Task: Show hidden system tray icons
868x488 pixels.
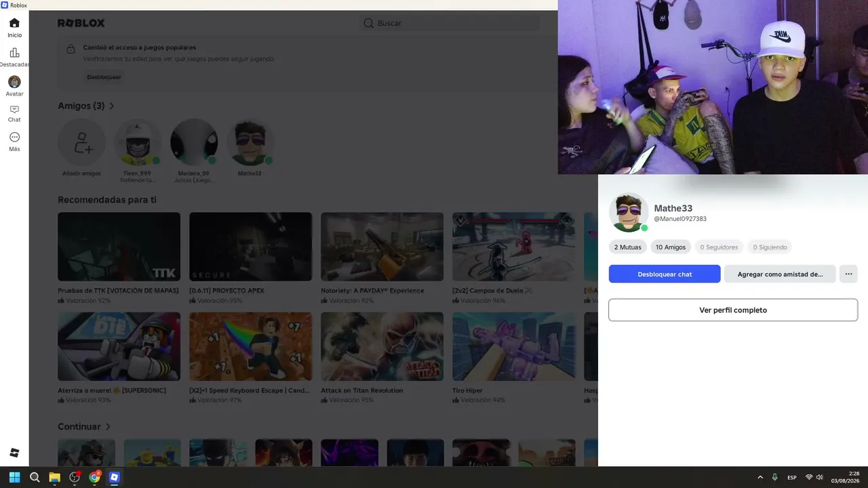Action: click(x=760, y=477)
